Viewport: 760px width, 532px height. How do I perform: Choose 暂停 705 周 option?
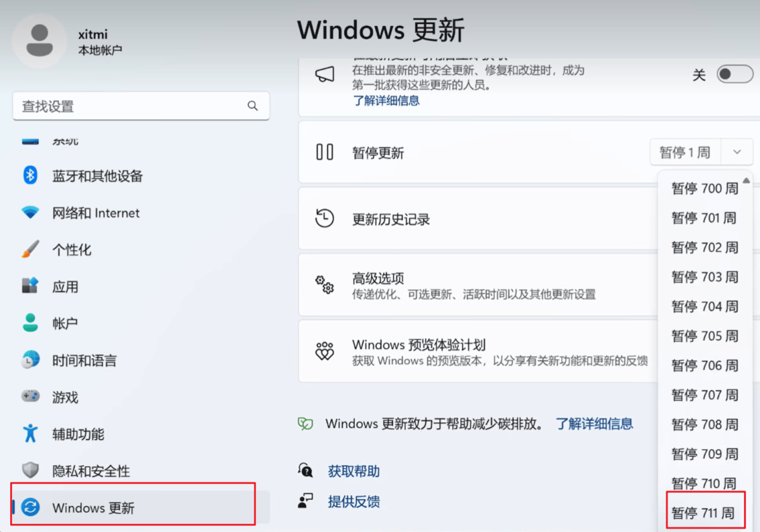704,336
